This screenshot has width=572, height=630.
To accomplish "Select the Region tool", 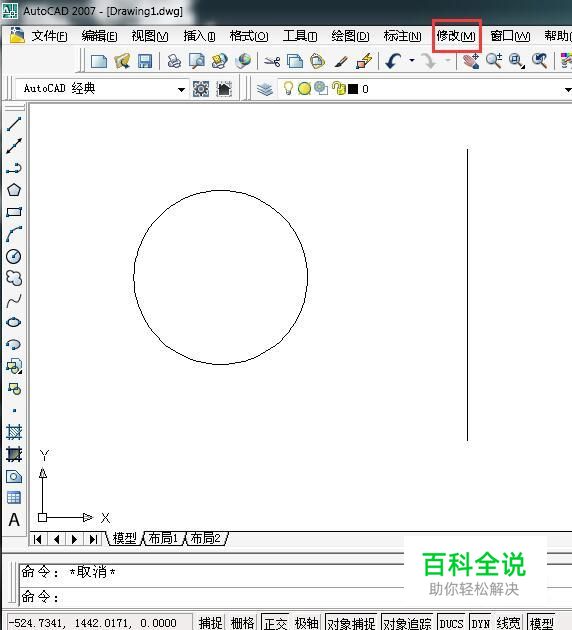I will [14, 477].
